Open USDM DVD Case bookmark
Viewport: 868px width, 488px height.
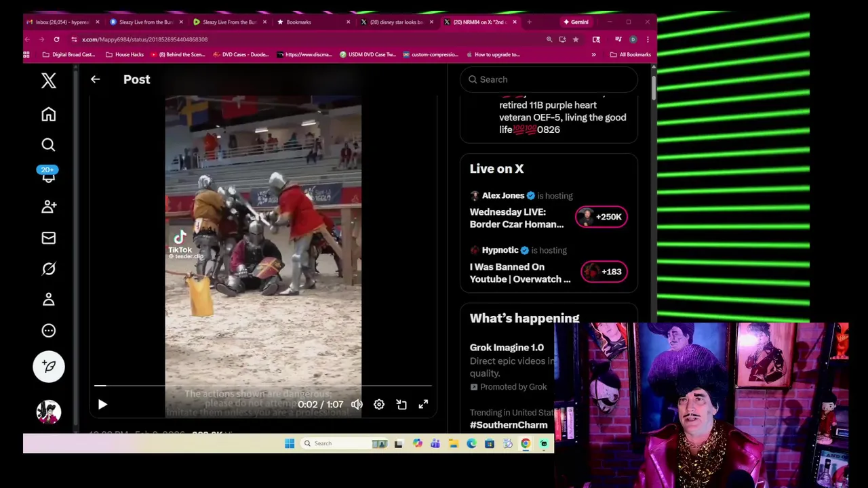click(x=368, y=54)
